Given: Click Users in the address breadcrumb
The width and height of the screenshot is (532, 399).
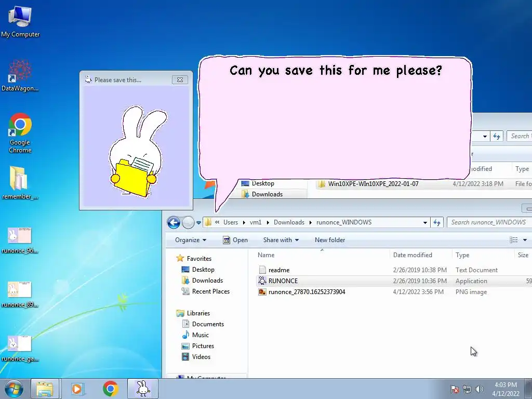Looking at the screenshot, I should point(230,222).
